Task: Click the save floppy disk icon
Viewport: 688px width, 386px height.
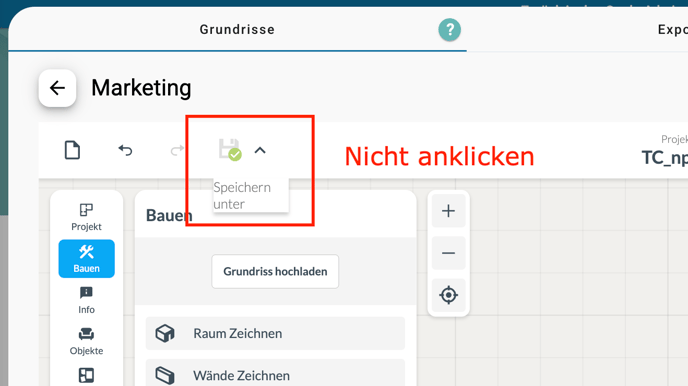Action: coord(230,150)
